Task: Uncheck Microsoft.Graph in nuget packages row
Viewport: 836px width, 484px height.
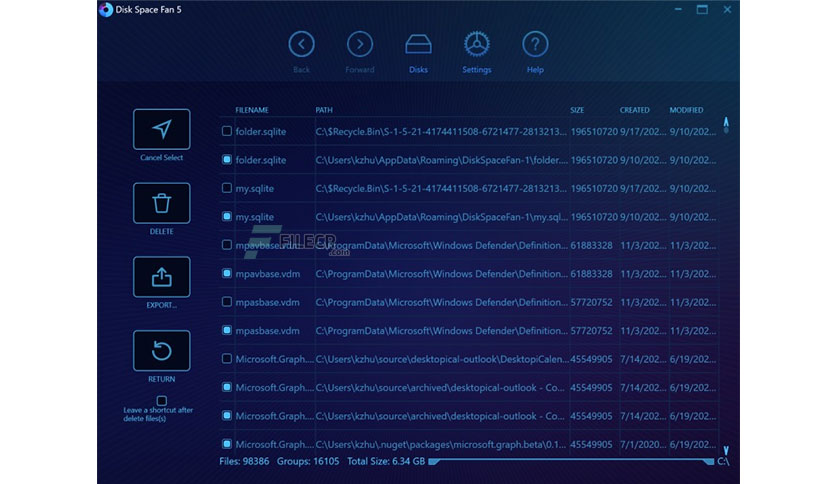Action: pos(227,443)
